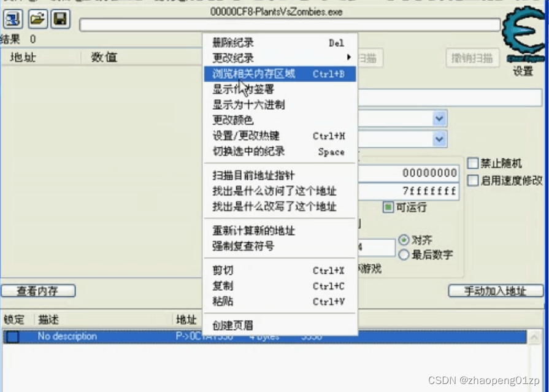Viewport: 549px width, 392px height.
Task: Choose 粘贴 from the context menu
Action: (280, 301)
